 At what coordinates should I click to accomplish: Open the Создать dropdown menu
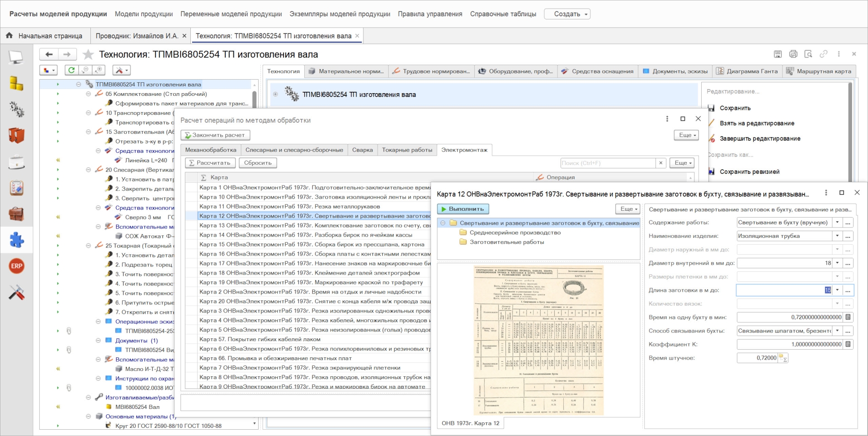click(x=567, y=14)
